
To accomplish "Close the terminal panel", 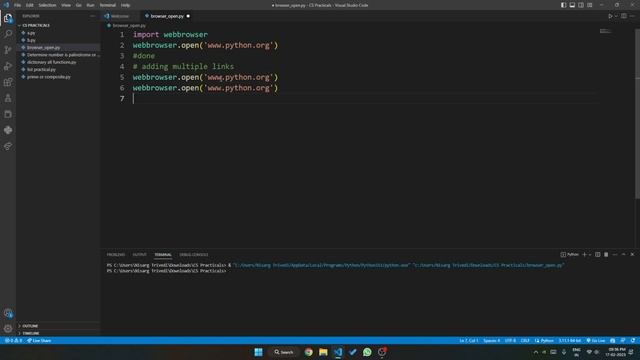I will coord(632,255).
